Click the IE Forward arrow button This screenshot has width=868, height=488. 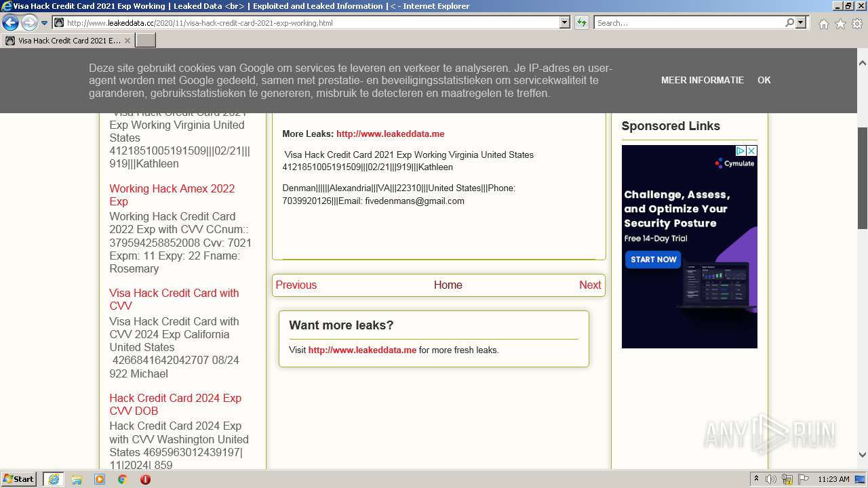[x=29, y=23]
